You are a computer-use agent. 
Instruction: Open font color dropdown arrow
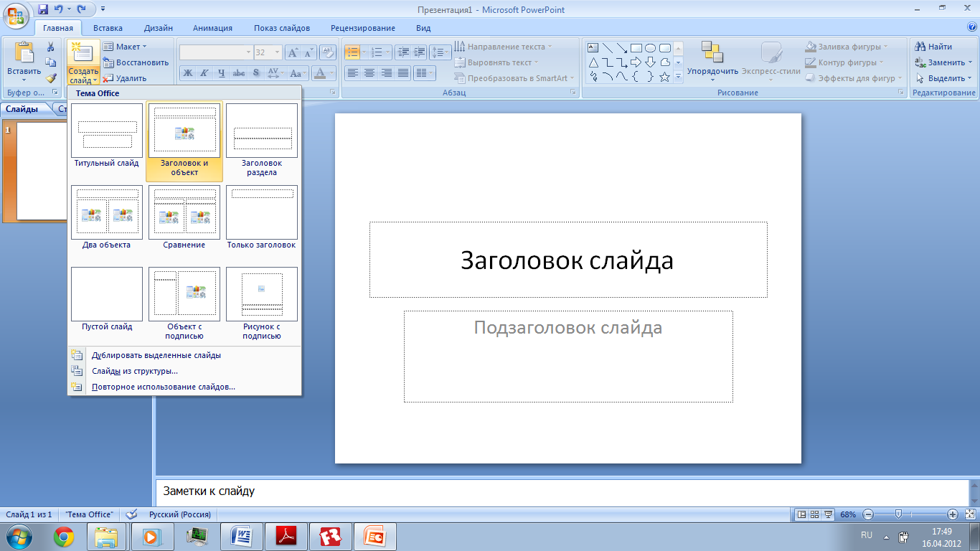331,73
